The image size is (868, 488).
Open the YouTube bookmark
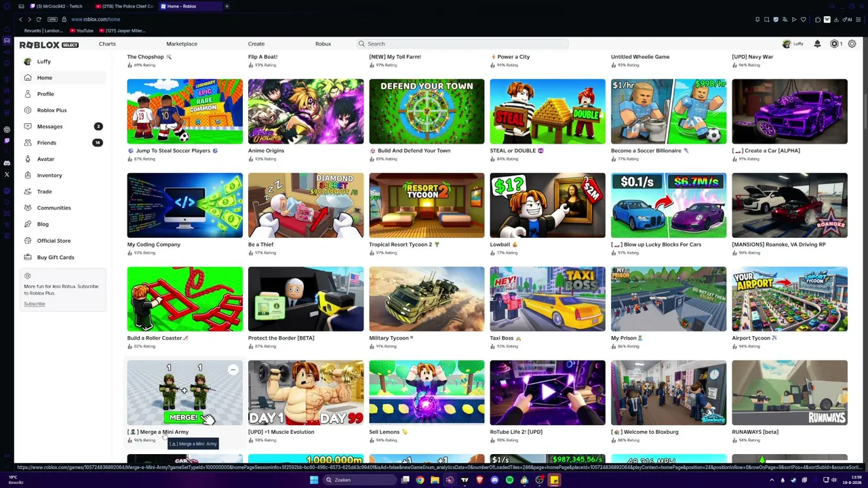coord(81,30)
